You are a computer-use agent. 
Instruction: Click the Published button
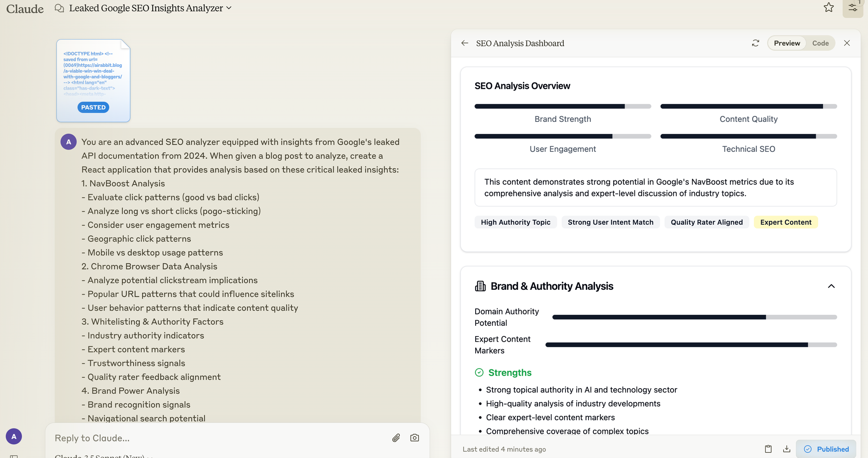pos(826,449)
